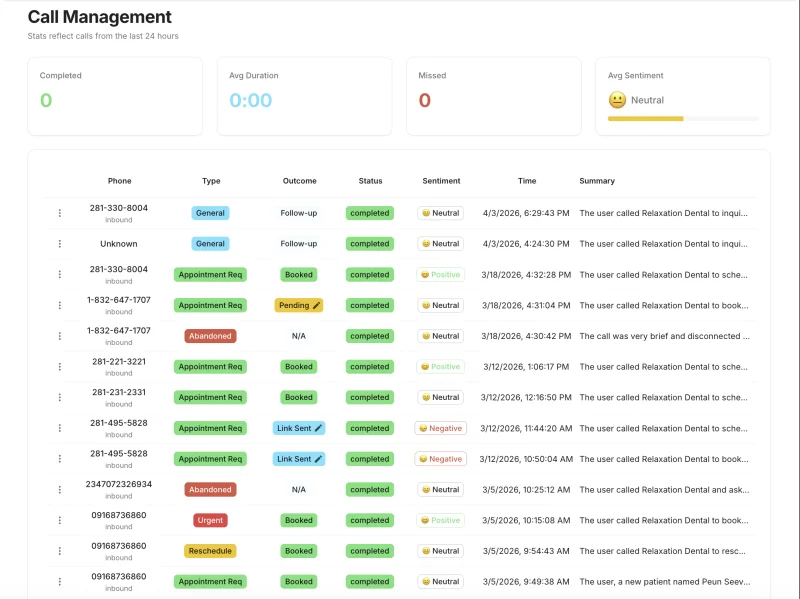Click the Phone column header
This screenshot has height=599, width=800.
click(119, 181)
